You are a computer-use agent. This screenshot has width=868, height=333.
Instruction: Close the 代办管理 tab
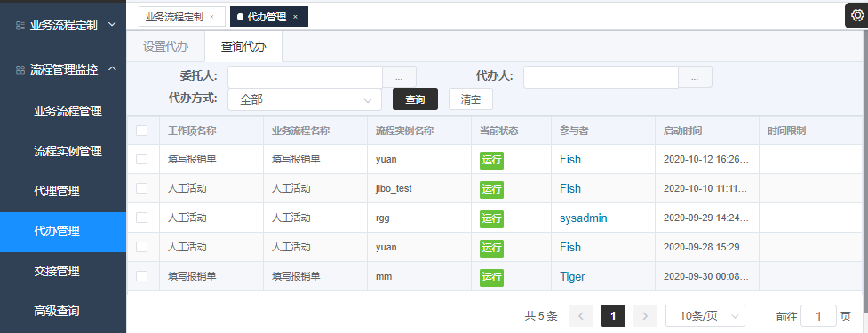point(295,17)
